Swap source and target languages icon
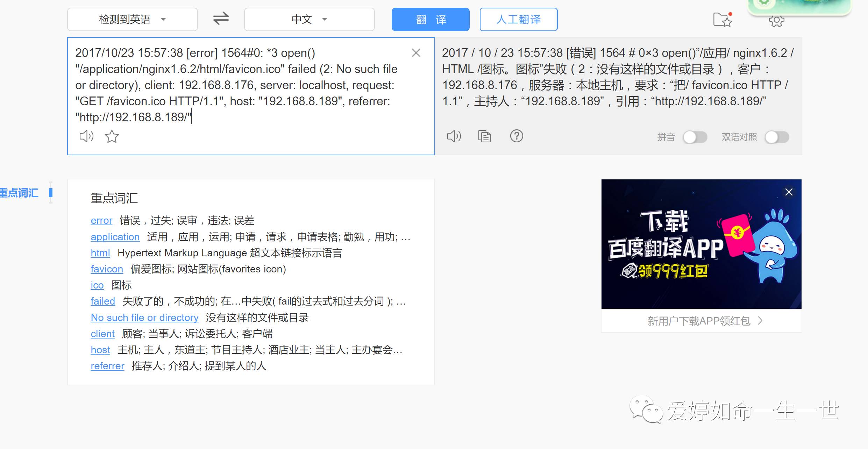 click(x=221, y=19)
